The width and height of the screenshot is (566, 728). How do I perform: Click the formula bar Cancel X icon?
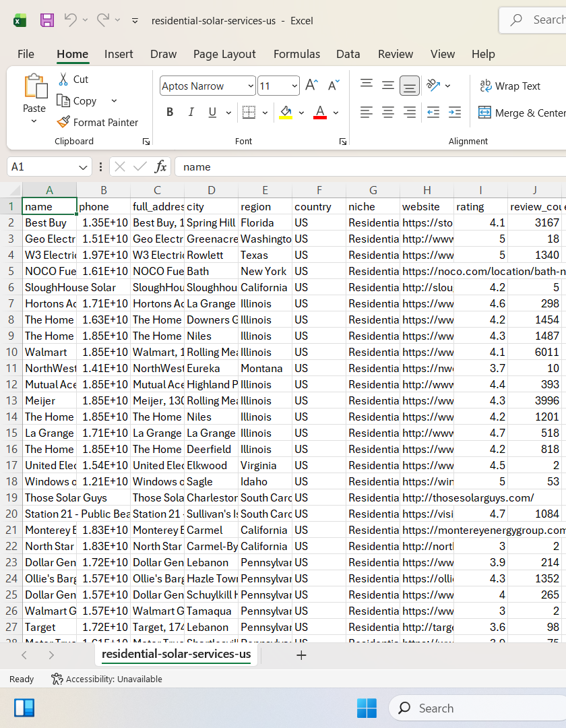click(x=120, y=166)
